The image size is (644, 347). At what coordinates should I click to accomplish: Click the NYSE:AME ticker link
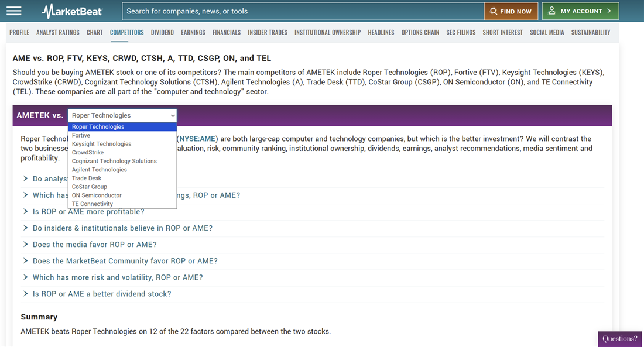click(x=197, y=139)
